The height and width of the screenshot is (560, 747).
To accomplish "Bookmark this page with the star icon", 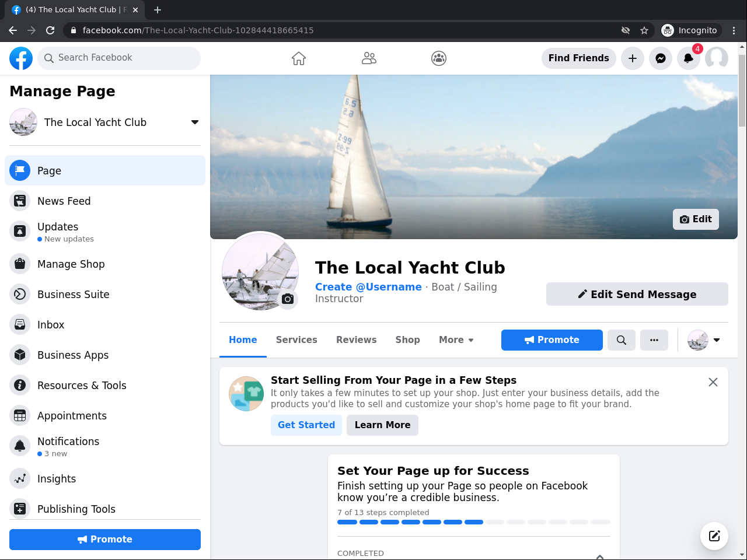I will click(x=644, y=30).
